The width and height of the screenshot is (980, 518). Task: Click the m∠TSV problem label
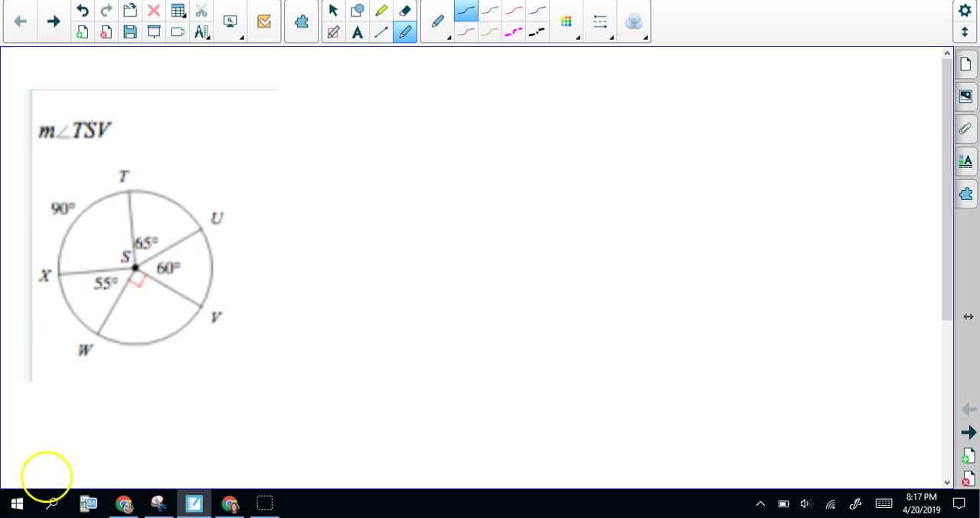coord(75,131)
